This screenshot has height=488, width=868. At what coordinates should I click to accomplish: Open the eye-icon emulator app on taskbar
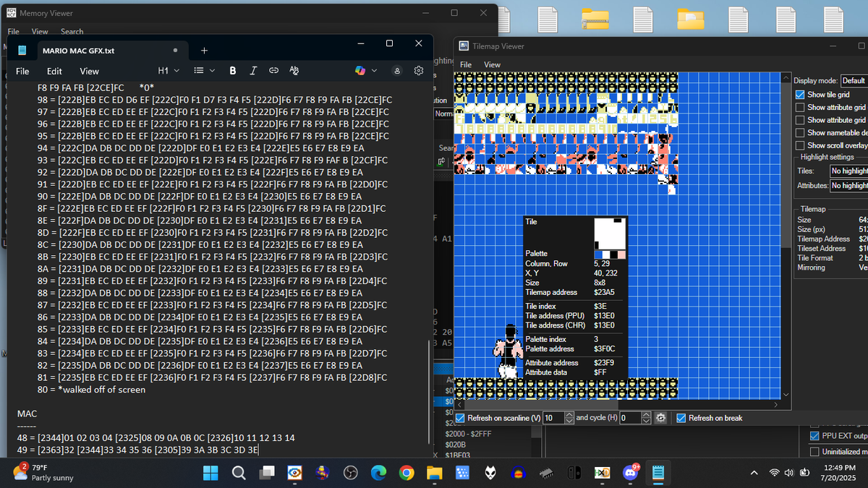click(294, 473)
